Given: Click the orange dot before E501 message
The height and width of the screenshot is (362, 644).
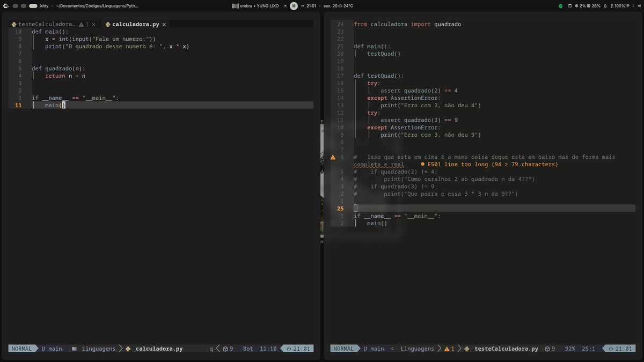Looking at the screenshot, I should 423,164.
